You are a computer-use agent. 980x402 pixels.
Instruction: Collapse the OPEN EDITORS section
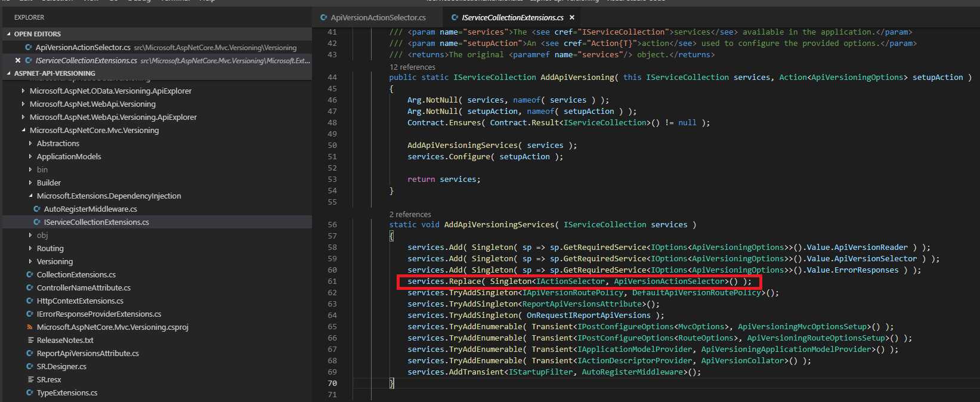pos(8,34)
